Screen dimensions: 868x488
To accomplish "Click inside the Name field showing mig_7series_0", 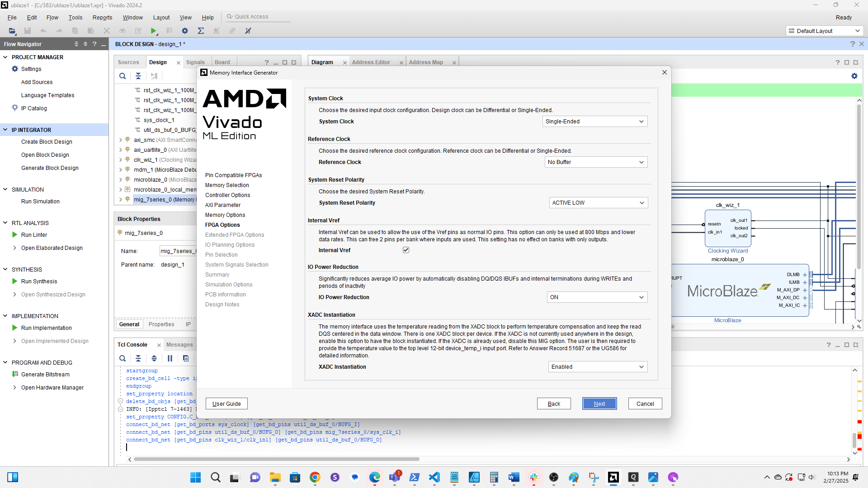I will (179, 251).
